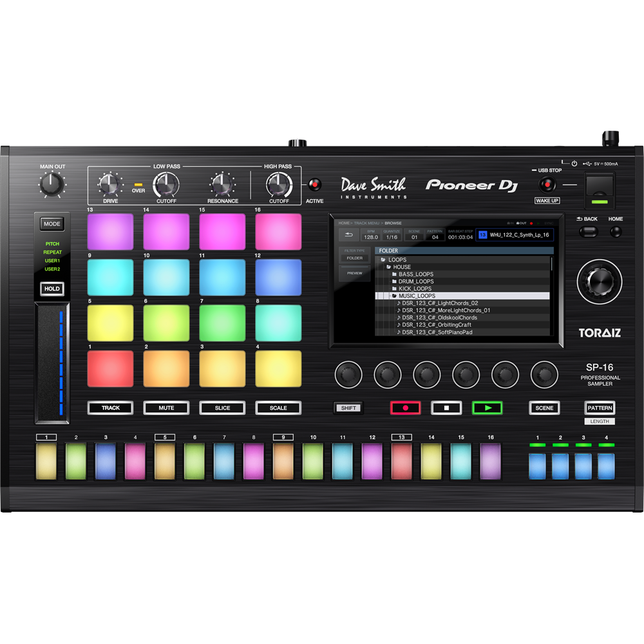Collapse the highlighted MUSIC_LOOPS folder
The height and width of the screenshot is (644, 644).
[x=463, y=296]
